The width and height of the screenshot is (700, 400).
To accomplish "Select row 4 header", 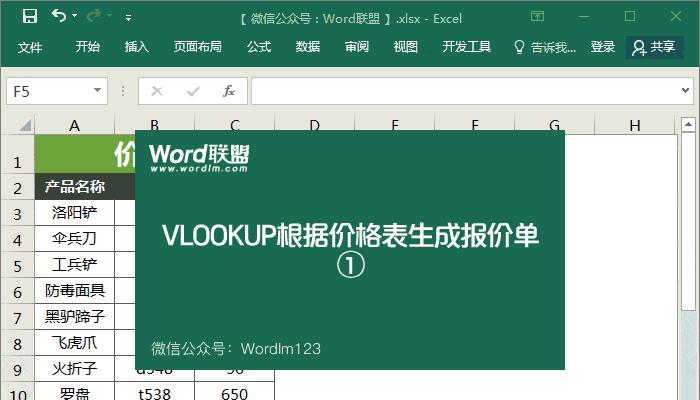I will click(17, 239).
